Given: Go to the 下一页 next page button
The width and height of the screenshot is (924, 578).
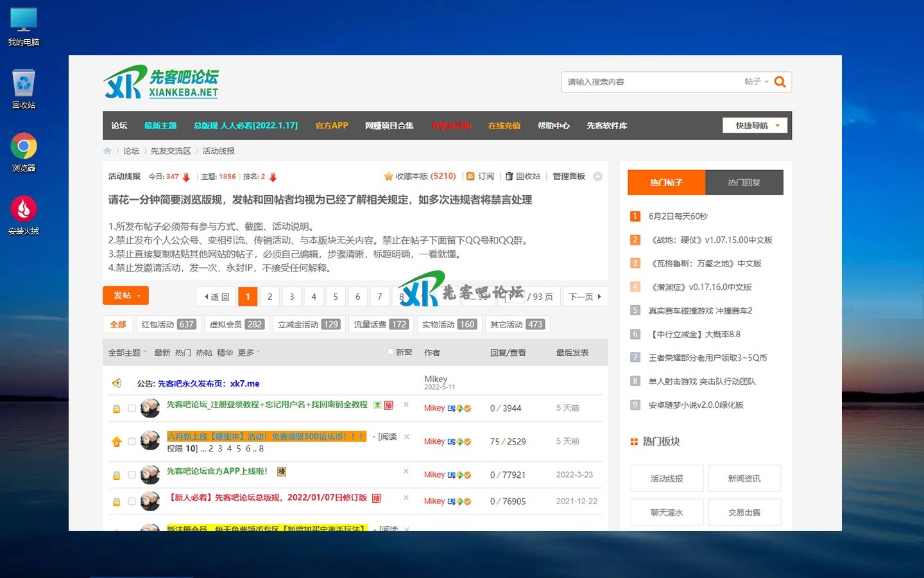Looking at the screenshot, I should pos(585,297).
